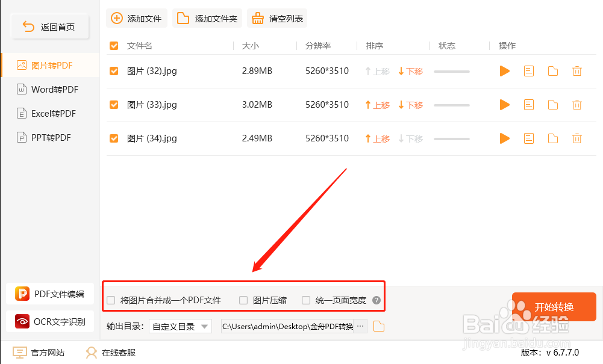The image size is (603, 364).
Task: Open output folder icon for 图片 (34).jpg
Action: 553,138
